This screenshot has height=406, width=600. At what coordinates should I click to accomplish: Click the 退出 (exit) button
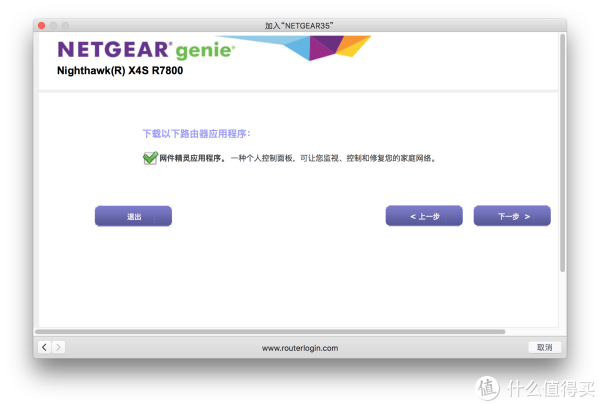pos(133,216)
